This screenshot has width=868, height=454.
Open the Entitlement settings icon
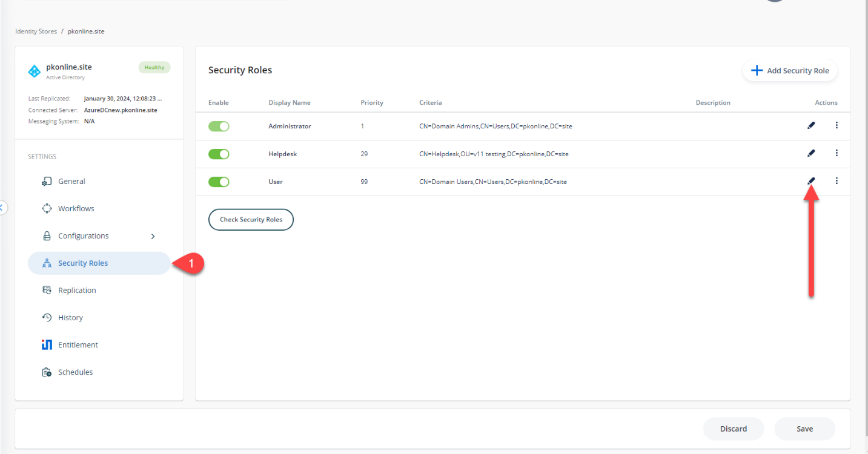(x=47, y=344)
